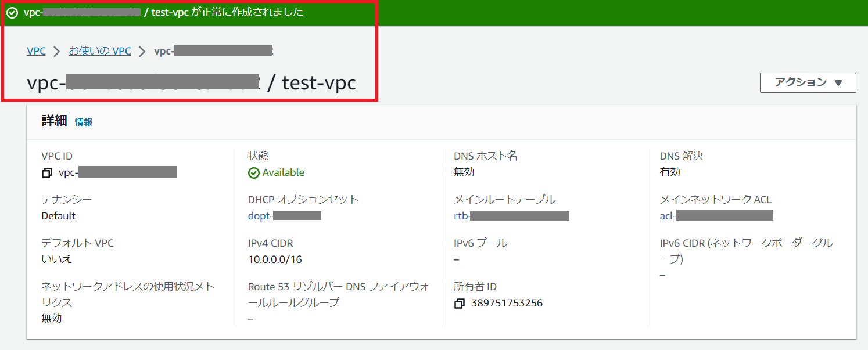Open the dopt- DHCP option set link
The width and height of the screenshot is (868, 350).
[x=284, y=216]
